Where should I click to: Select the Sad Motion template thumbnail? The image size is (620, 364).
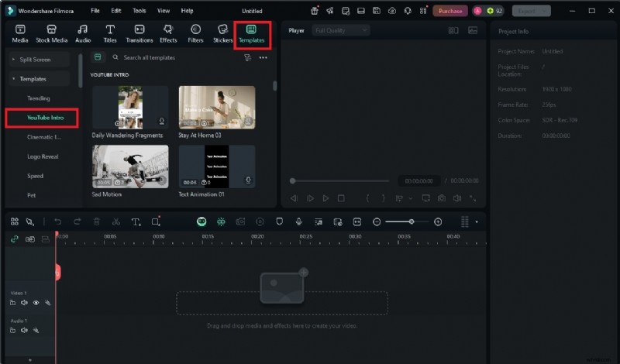130,166
